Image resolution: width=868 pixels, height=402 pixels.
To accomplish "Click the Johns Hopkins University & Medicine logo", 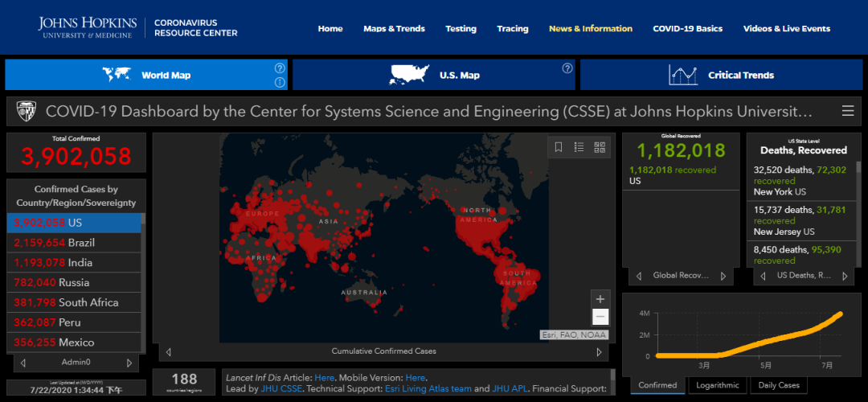I will (88, 27).
